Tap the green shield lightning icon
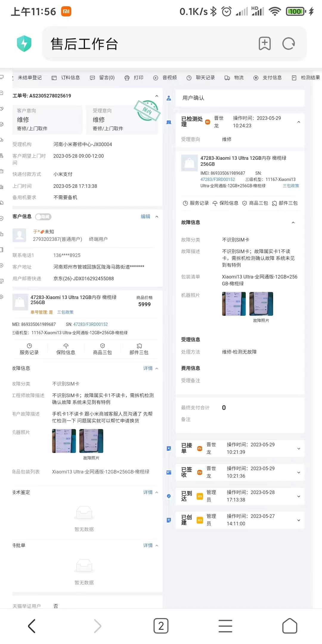The height and width of the screenshot is (644, 322). (24, 44)
